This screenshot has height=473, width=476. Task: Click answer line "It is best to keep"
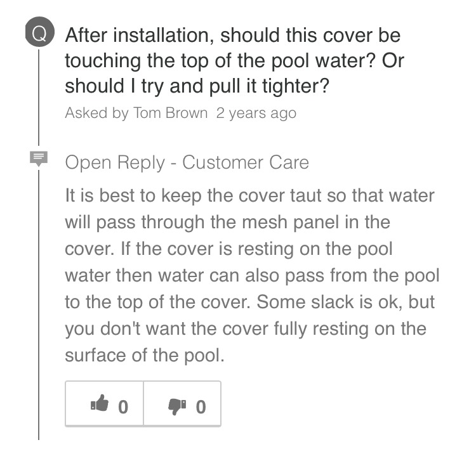click(249, 196)
